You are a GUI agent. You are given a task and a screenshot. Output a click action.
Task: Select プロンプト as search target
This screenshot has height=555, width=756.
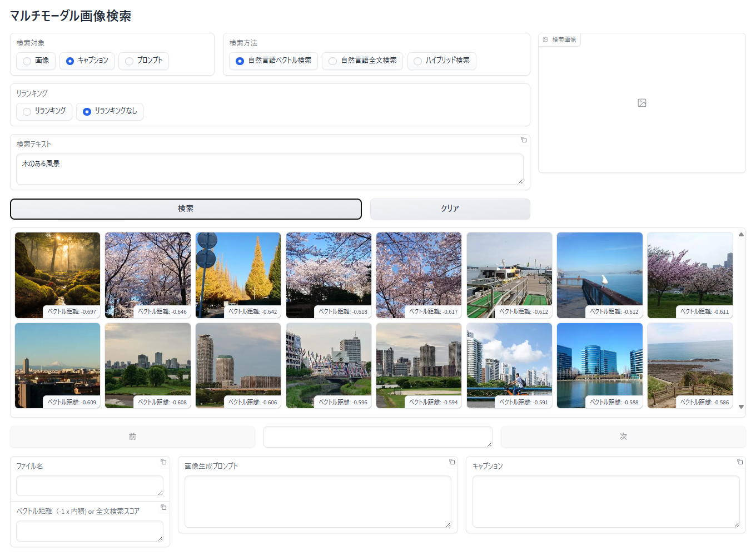[x=143, y=61]
